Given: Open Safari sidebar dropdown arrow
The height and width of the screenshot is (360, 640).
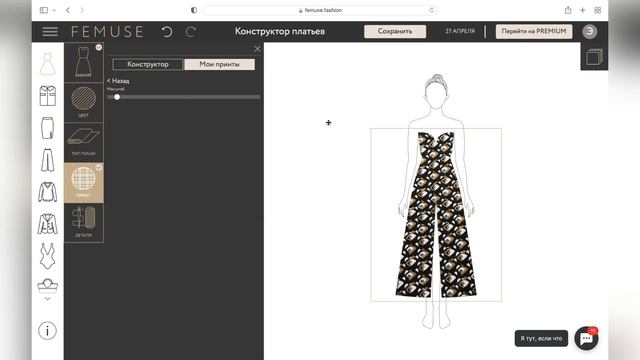Looking at the screenshot, I should [54, 10].
